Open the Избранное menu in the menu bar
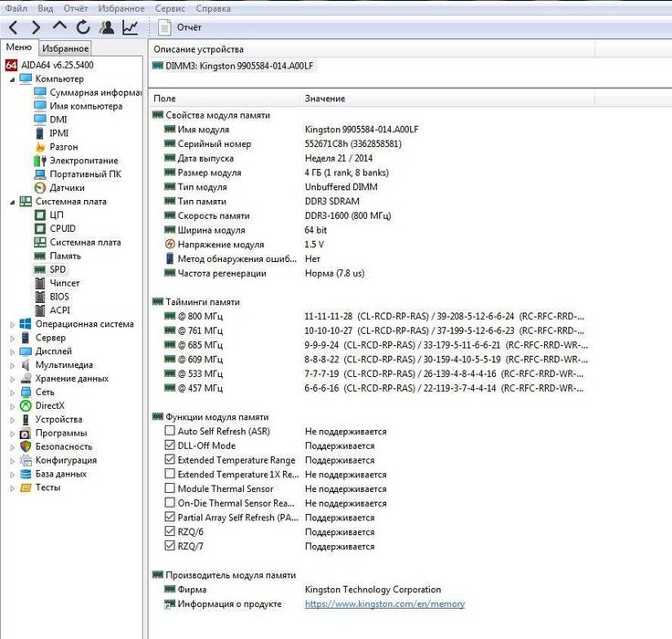The width and height of the screenshot is (672, 639). [121, 8]
